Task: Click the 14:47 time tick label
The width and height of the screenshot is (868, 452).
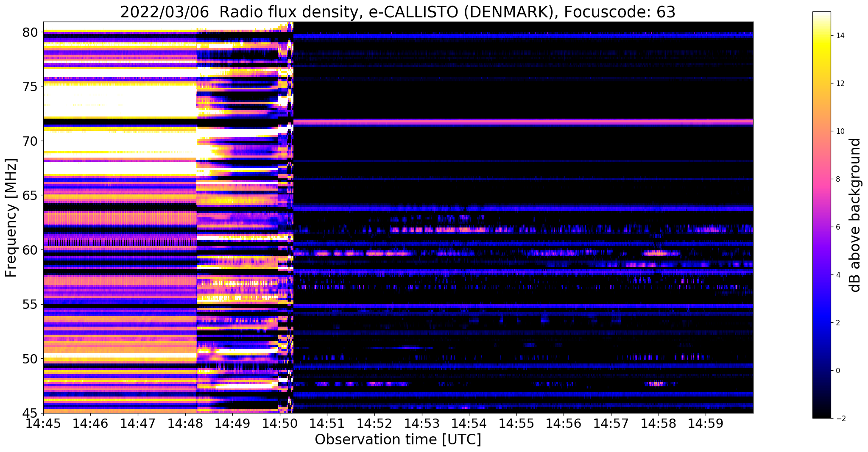Action: (138, 423)
